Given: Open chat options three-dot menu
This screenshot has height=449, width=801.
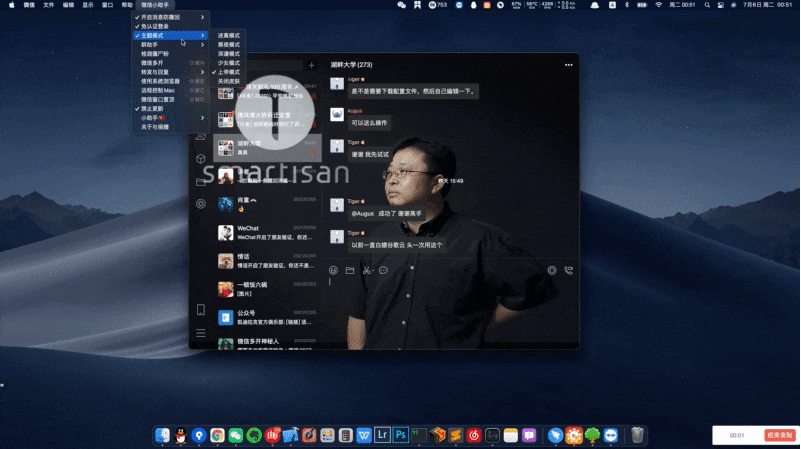Looking at the screenshot, I should click(x=569, y=65).
